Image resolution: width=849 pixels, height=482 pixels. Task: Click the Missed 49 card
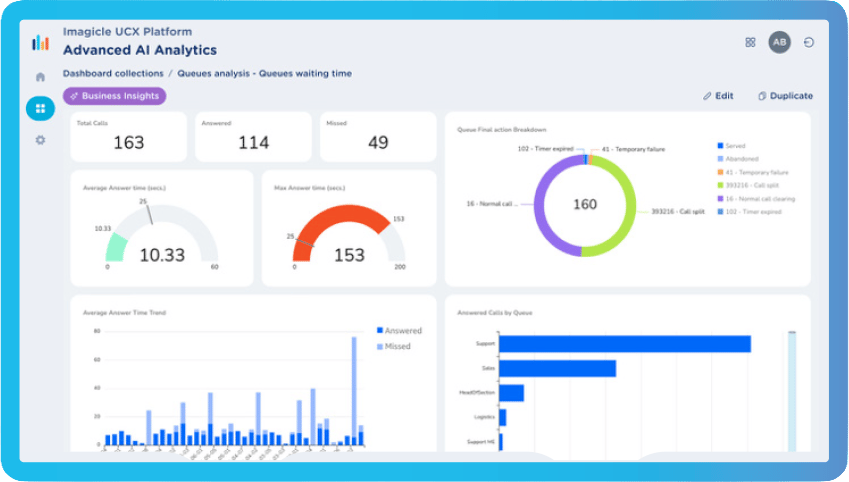point(378,136)
